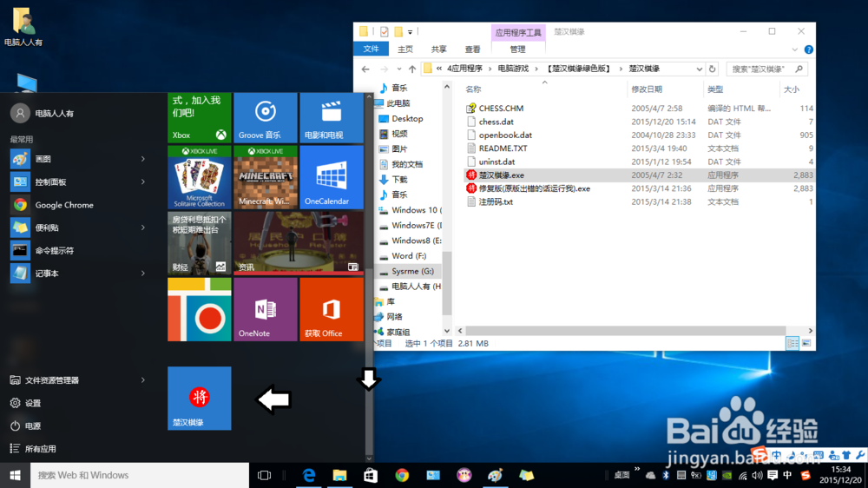Select Sysrme (G:) drive in navigation pane
Viewport: 868px width, 488px height.
411,271
